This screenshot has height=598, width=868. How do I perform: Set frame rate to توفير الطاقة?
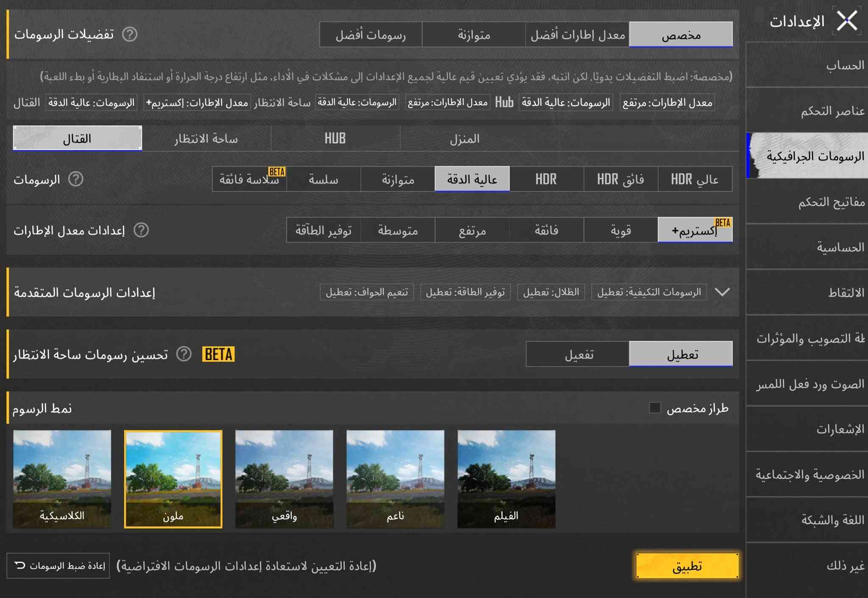(x=323, y=230)
